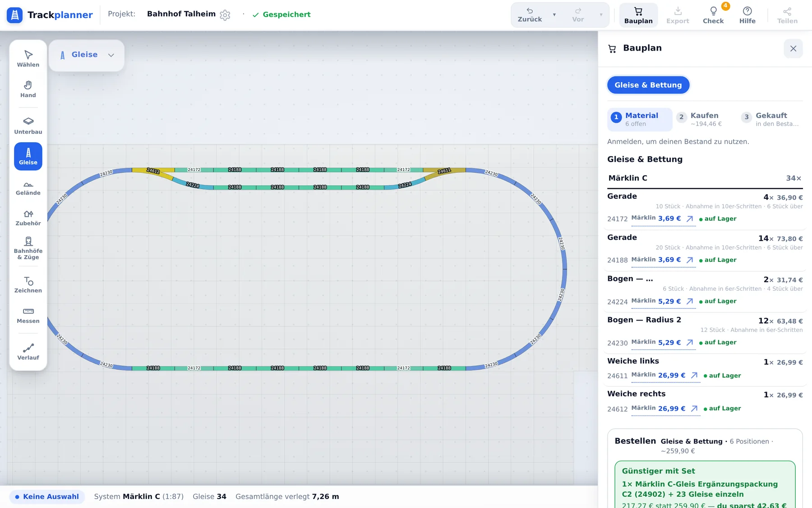This screenshot has height=508, width=812.
Task: Click the Keine Auswahl status chip
Action: [x=47, y=497]
